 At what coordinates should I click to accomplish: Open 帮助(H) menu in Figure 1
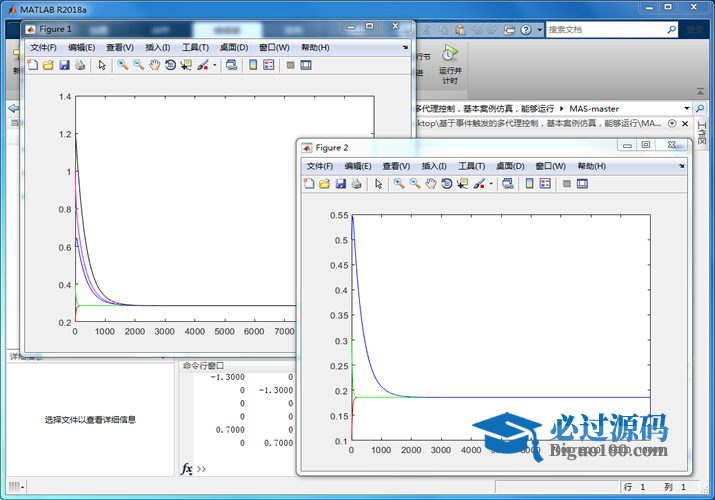[315, 47]
